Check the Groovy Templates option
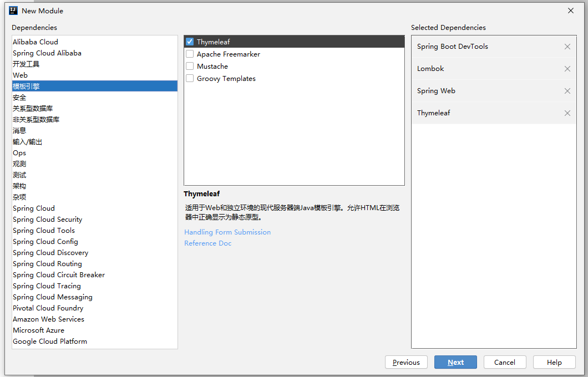This screenshot has height=377, width=588. pos(190,78)
